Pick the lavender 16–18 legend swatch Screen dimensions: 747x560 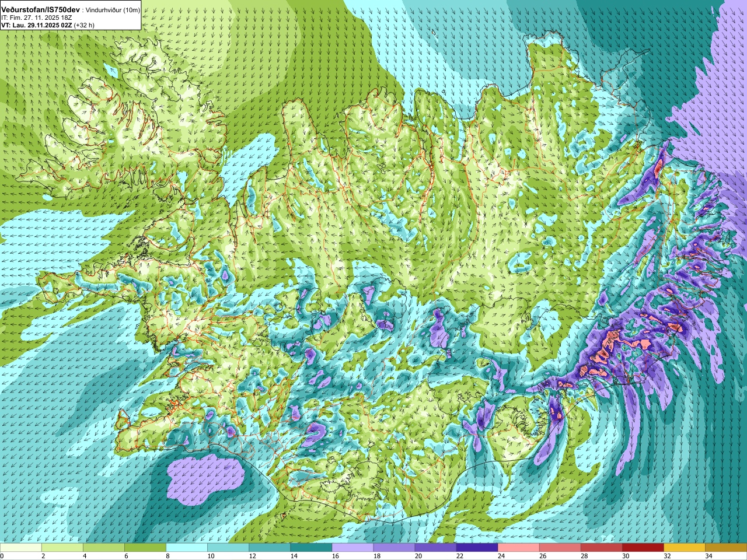point(352,548)
